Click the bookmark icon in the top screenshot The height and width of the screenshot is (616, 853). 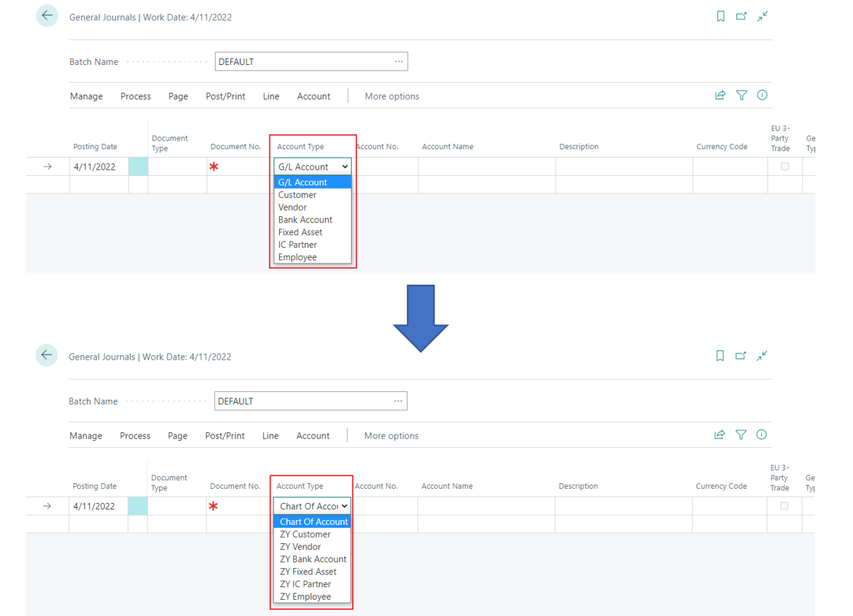[x=721, y=16]
